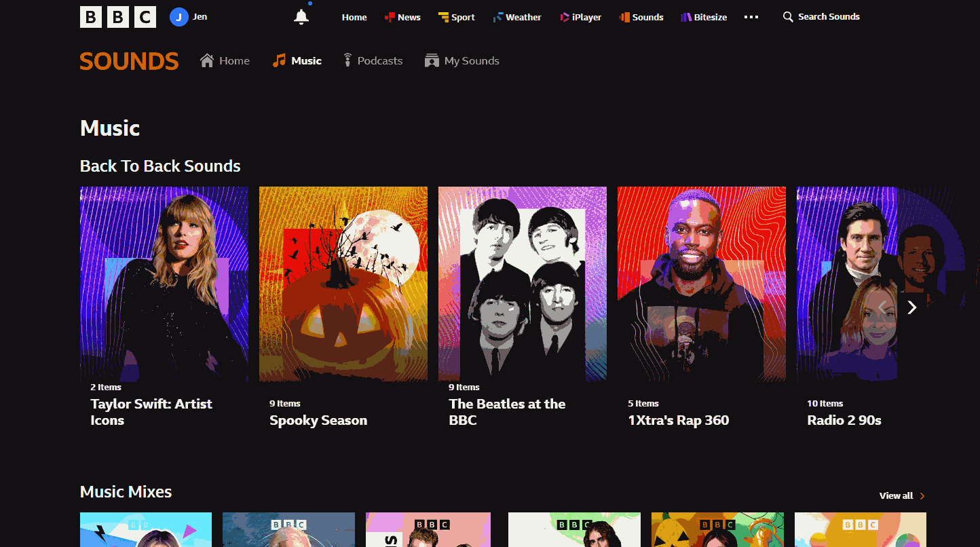980x547 pixels.
Task: Click the purple Bitesize icon
Action: (x=686, y=17)
